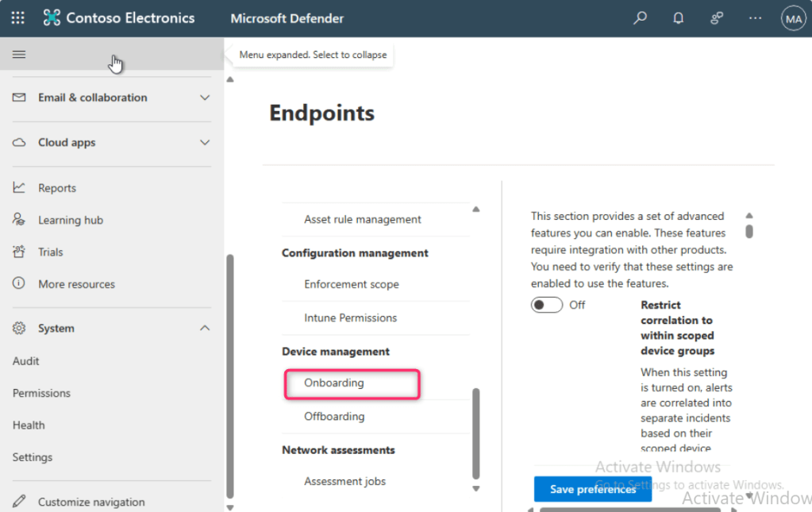812x512 pixels.
Task: Open Customize navigation
Action: [x=91, y=502]
